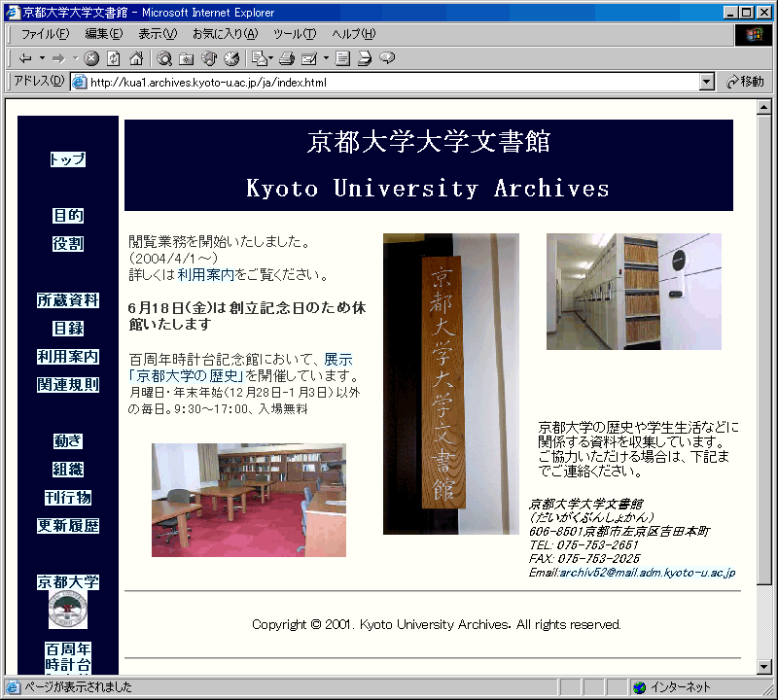Viewport: 778px width, 700px height.
Task: Open the 目録 sidebar link
Action: 68,329
